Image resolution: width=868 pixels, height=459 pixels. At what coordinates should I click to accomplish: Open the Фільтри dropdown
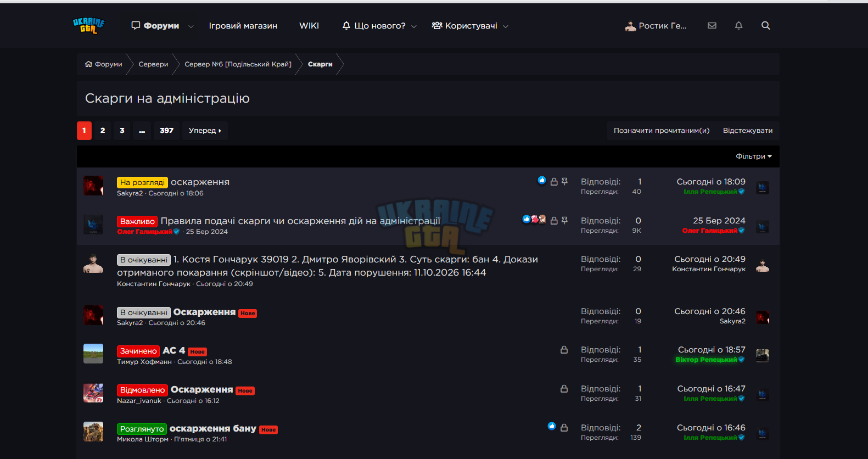click(x=754, y=156)
